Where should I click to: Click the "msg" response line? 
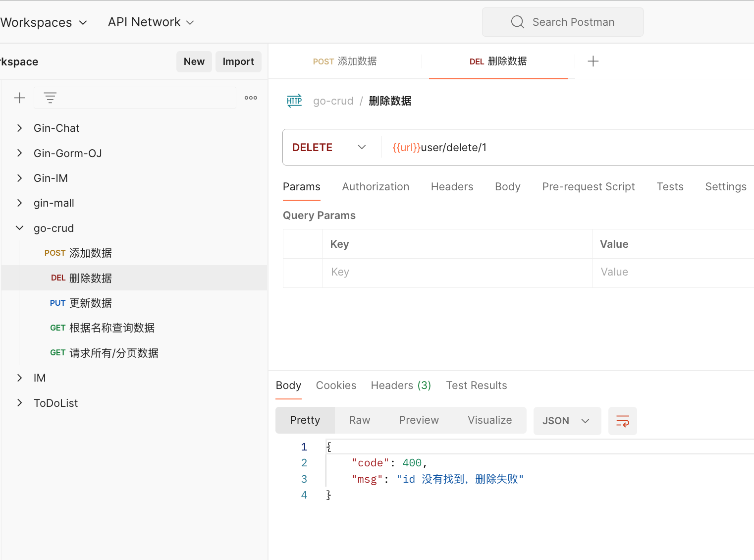coord(437,479)
